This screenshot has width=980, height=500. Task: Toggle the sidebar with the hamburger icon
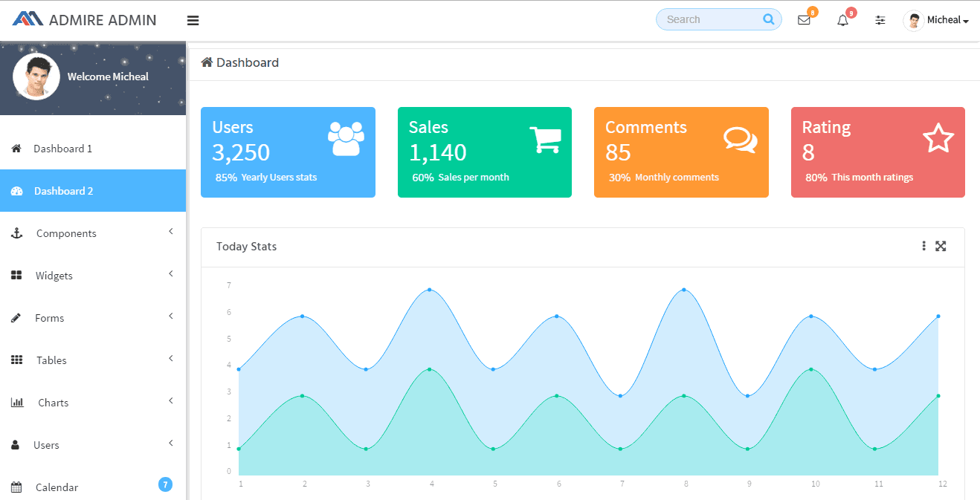coord(193,20)
